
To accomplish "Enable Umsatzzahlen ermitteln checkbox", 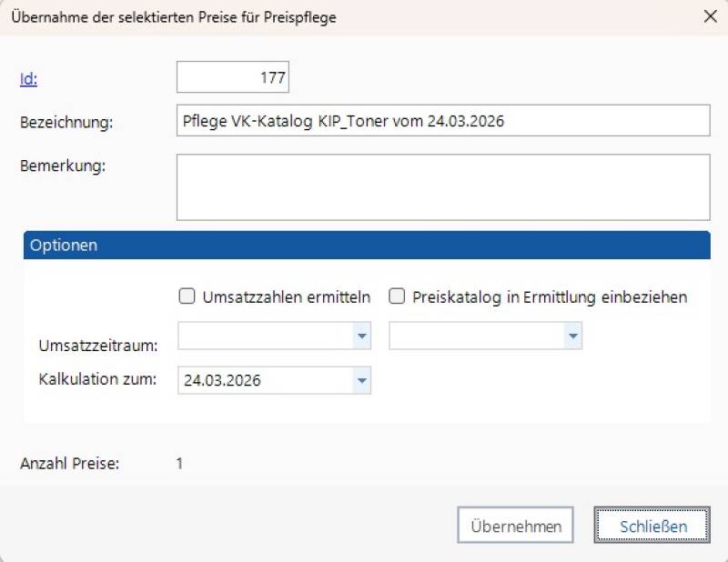I will point(188,296).
